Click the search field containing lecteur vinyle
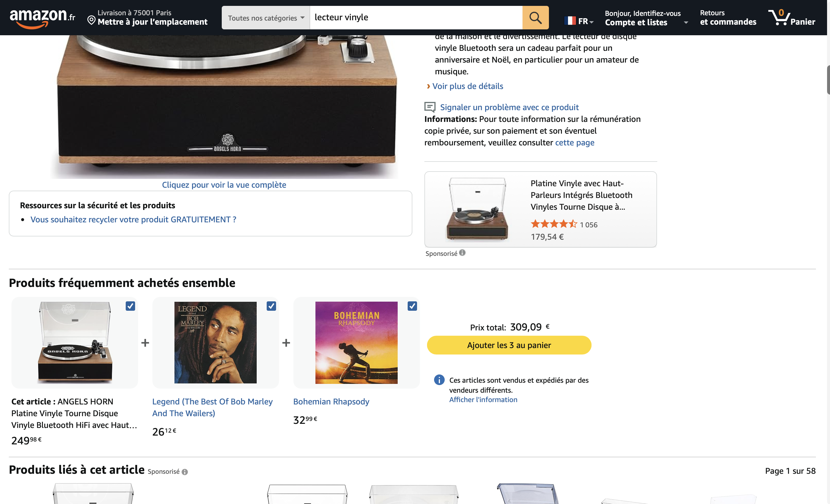This screenshot has width=830, height=504. coord(416,18)
